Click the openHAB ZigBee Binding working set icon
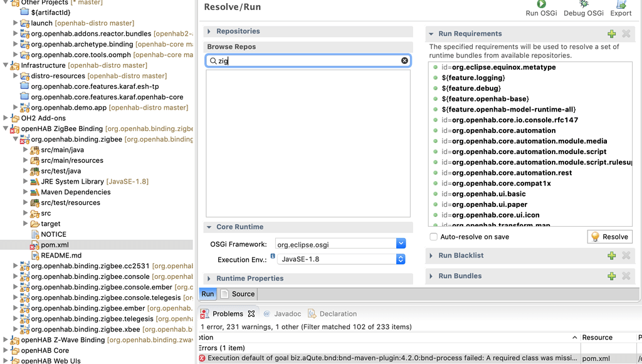Image resolution: width=642 pixels, height=364 pixels. 15,129
